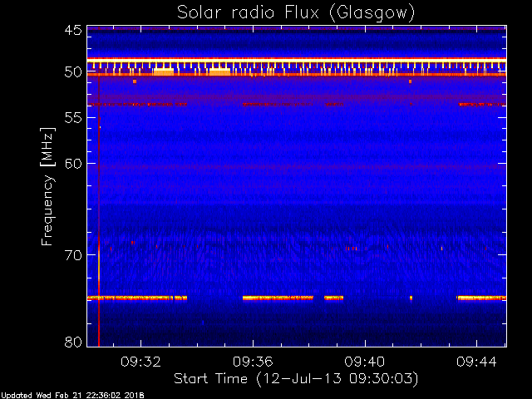Click the 50 frequency tick label
The height and width of the screenshot is (399, 532).
73,72
